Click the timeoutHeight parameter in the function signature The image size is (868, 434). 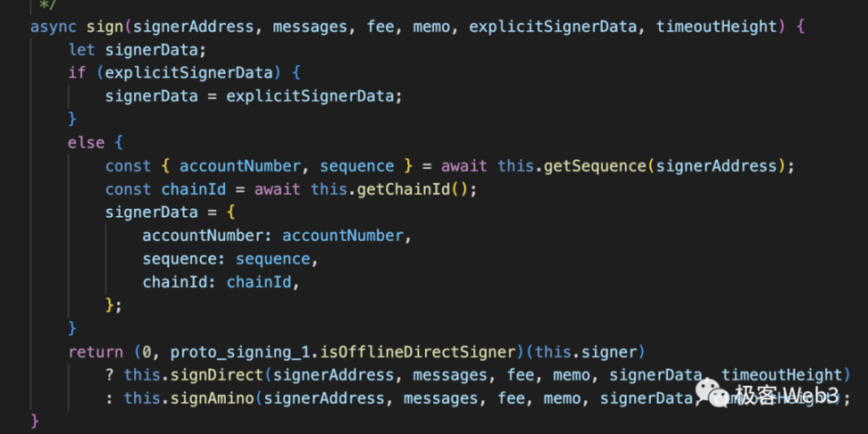click(x=717, y=26)
